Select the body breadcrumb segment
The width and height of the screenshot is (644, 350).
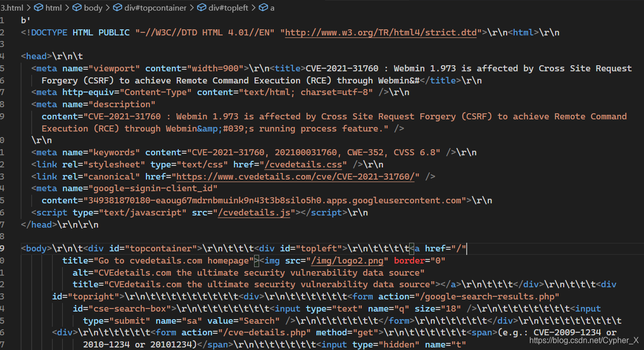pos(87,8)
